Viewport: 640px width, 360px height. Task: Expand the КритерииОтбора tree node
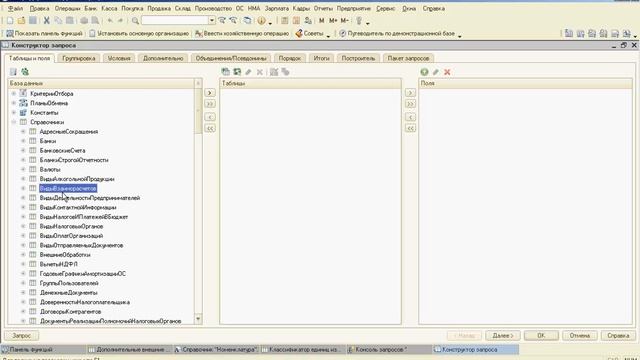coord(13,93)
